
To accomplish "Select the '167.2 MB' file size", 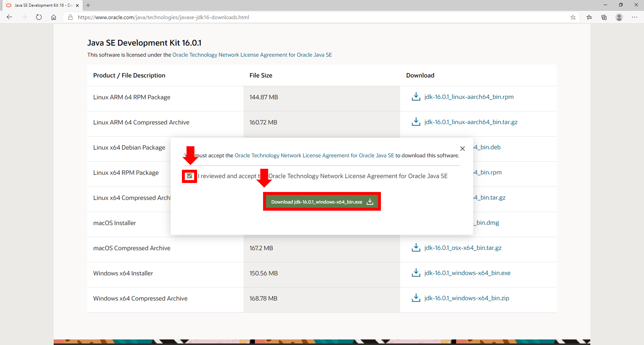I will [261, 248].
